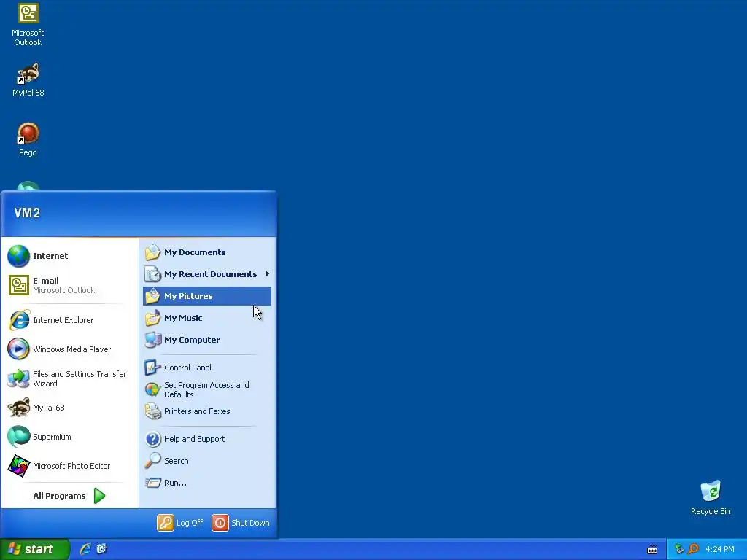
Task: Open My Computer
Action: click(207, 340)
